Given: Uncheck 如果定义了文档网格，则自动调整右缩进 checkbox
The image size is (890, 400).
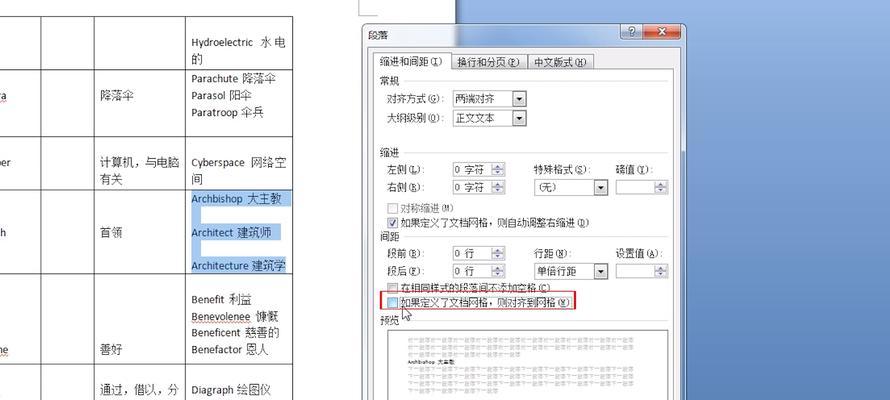Looking at the screenshot, I should pos(392,223).
